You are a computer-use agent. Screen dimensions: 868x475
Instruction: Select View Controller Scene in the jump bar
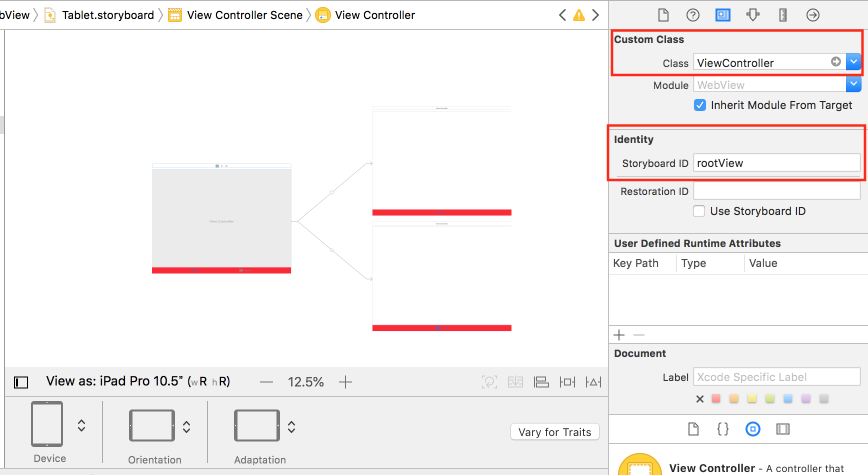click(244, 15)
